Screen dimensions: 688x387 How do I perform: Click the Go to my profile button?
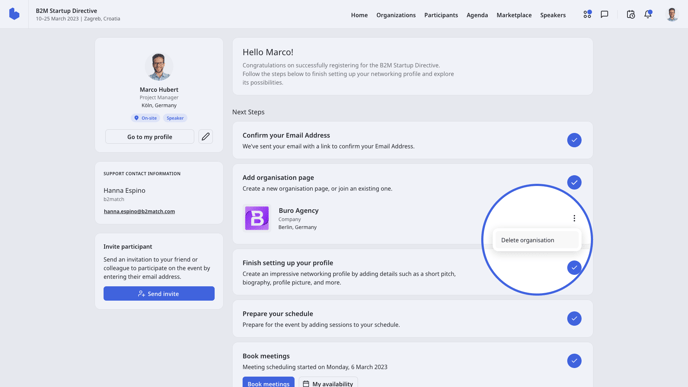coord(150,136)
